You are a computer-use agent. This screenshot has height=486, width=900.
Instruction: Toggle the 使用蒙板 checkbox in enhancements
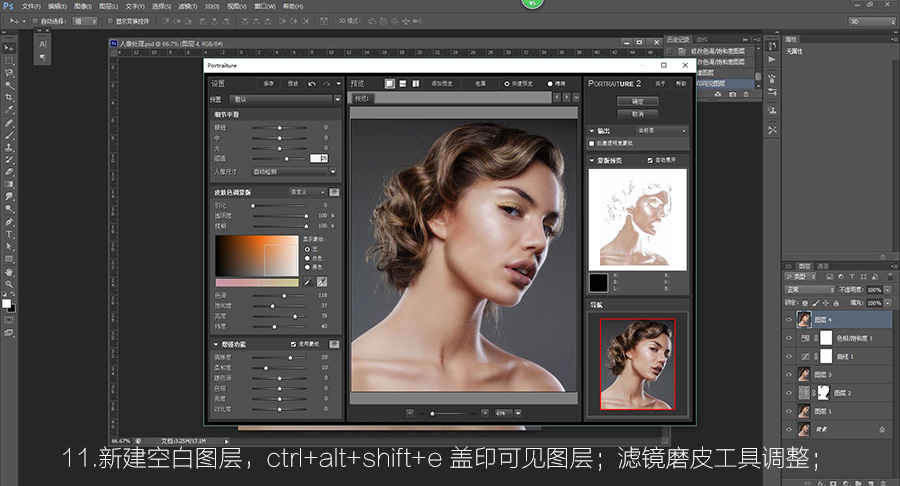pos(292,344)
